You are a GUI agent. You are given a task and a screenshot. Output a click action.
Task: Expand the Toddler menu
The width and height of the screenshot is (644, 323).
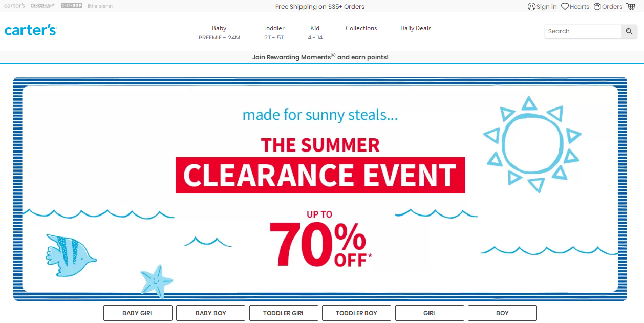[274, 29]
